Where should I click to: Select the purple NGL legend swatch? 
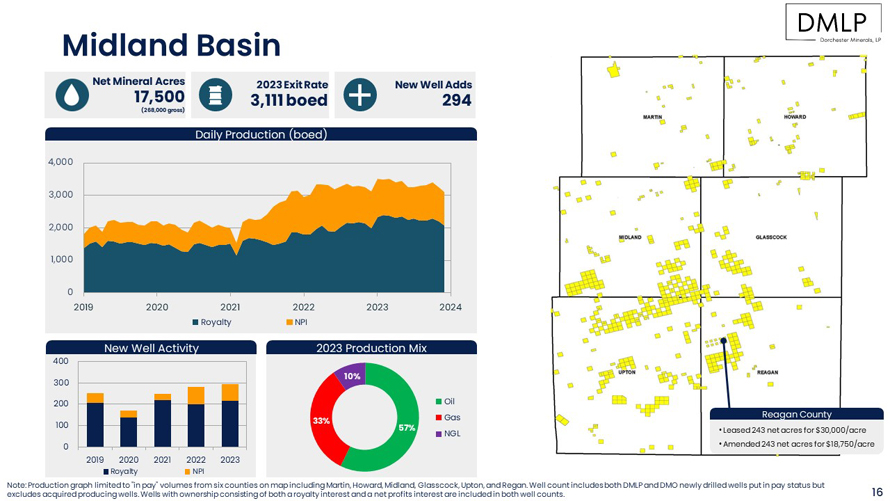click(439, 434)
